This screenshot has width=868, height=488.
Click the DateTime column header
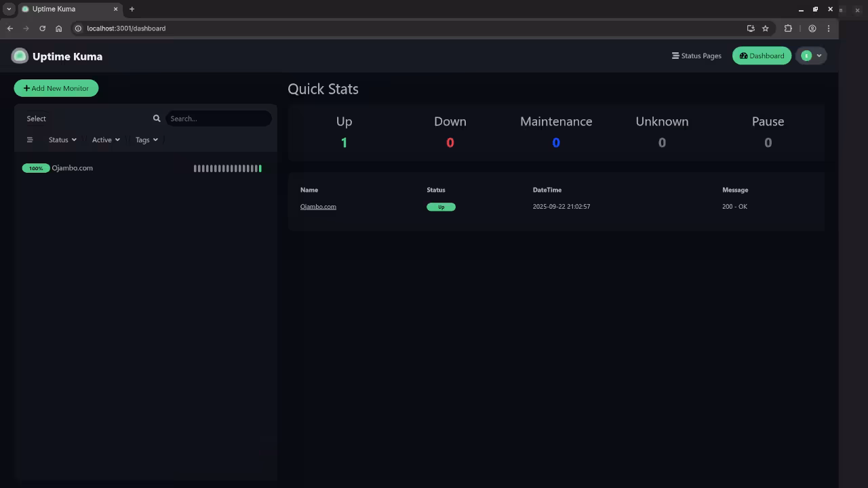(x=547, y=190)
